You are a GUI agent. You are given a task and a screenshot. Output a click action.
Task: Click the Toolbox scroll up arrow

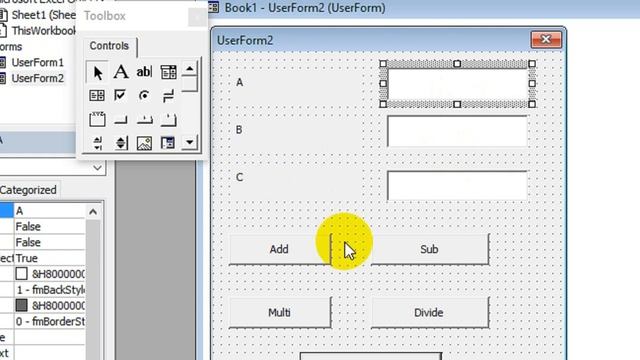[189, 69]
